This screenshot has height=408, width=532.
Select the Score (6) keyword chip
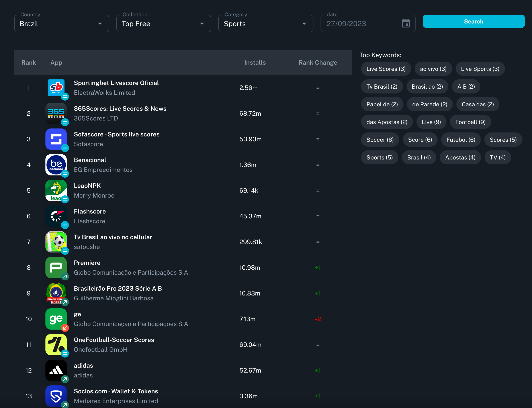click(420, 140)
